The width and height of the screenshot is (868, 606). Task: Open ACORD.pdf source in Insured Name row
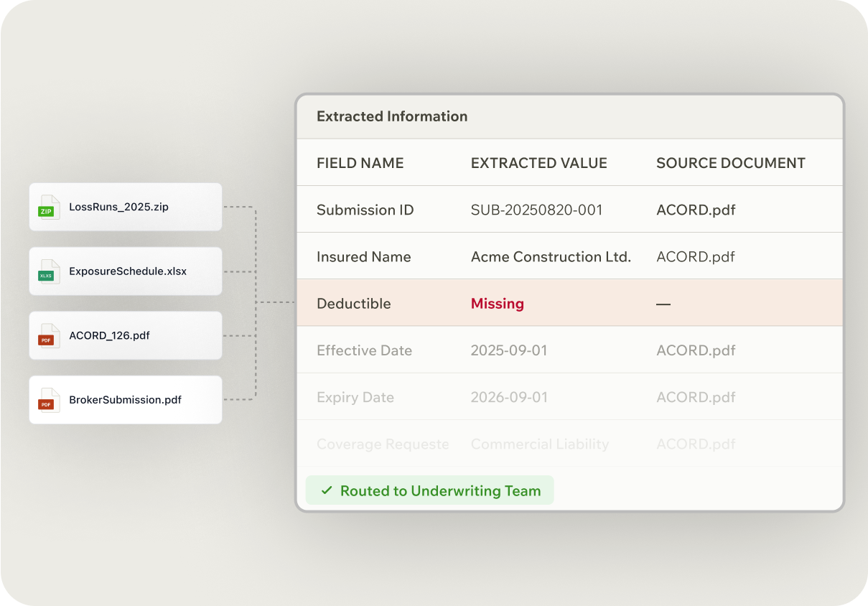coord(696,257)
